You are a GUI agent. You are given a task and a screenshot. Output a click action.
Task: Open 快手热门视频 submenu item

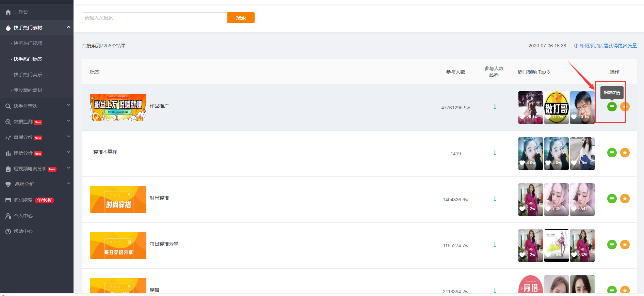click(x=28, y=43)
